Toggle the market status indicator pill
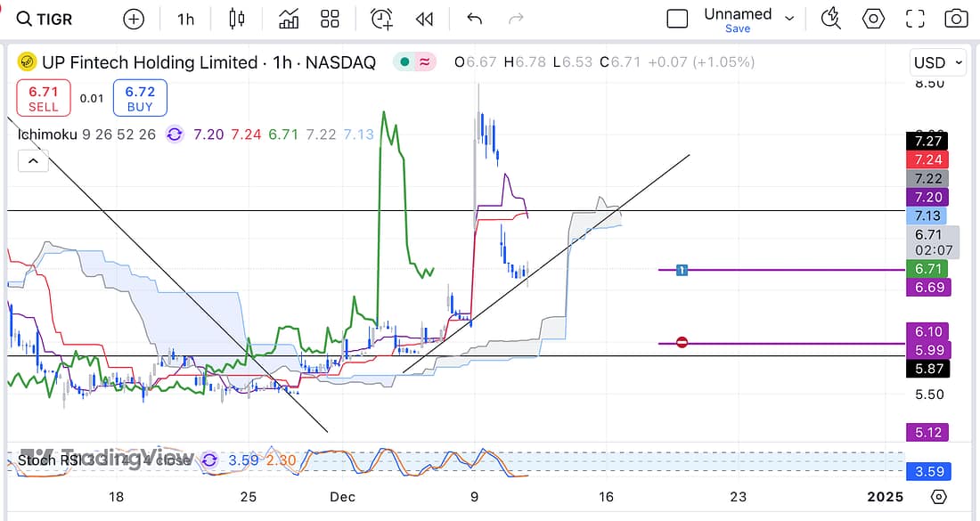 click(415, 62)
